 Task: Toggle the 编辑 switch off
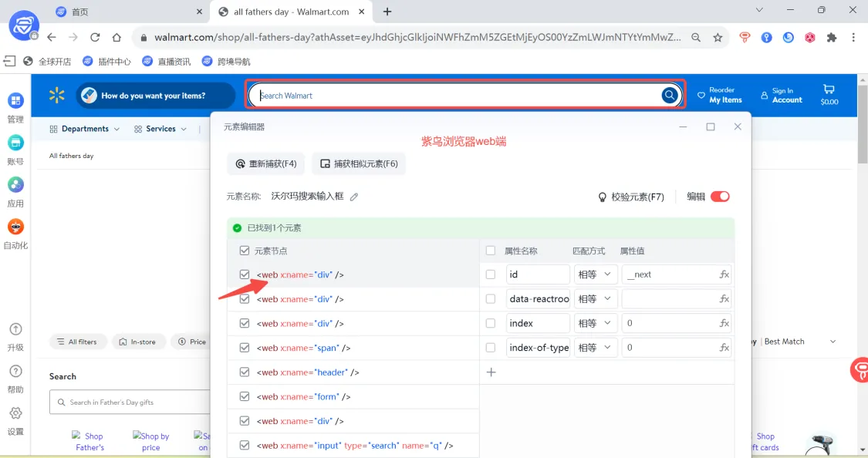click(x=719, y=197)
